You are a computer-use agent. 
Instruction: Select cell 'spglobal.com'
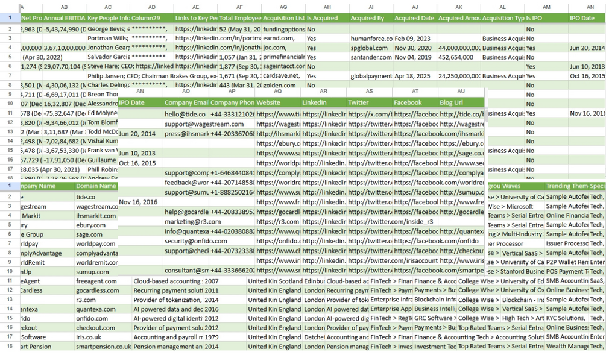[x=371, y=48]
